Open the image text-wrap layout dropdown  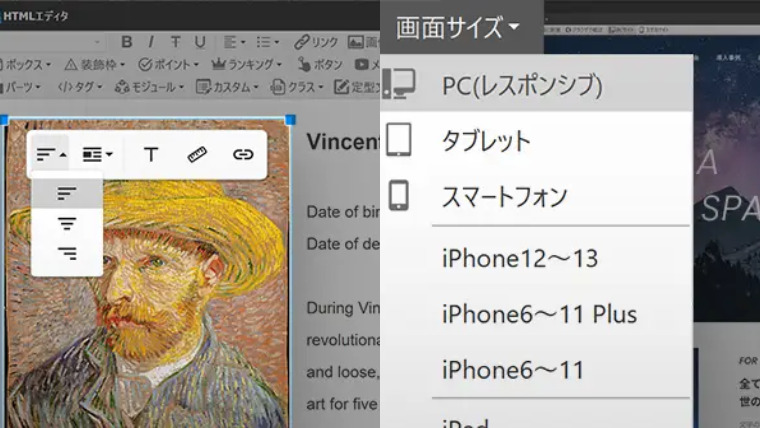[x=97, y=155]
